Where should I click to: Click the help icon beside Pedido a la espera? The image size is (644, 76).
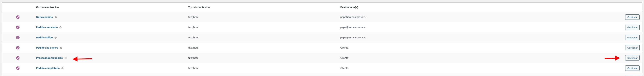pyautogui.click(x=61, y=48)
